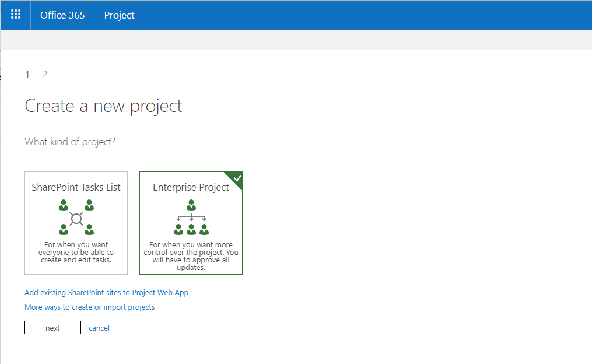Click the Enterprise Project hierarchy icon
Image resolution: width=592 pixels, height=364 pixels.
[x=191, y=217]
